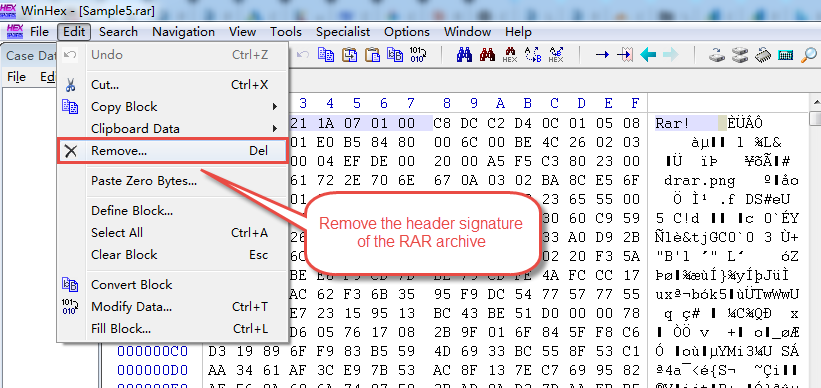Click the Clone Disk double-drive icon
The image size is (821, 388).
[740, 54]
